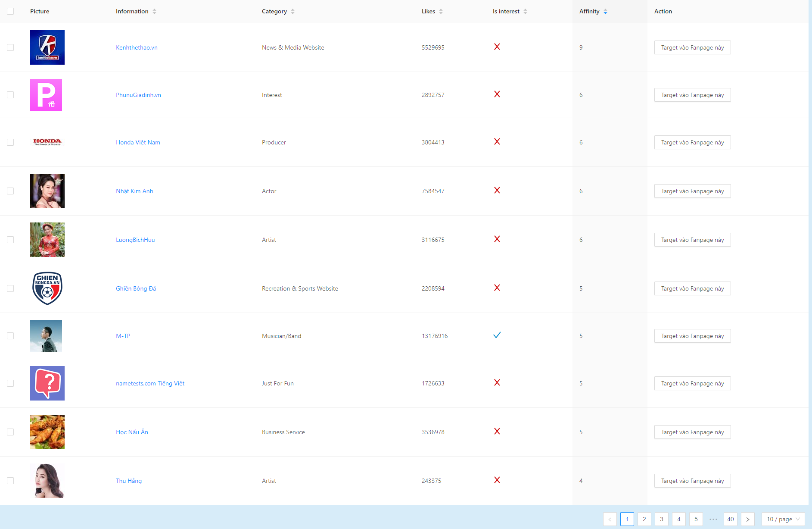
Task: Open the Học Nấu Ăn link
Action: point(132,432)
